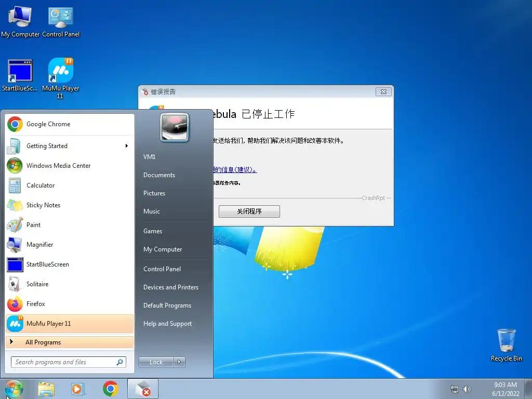Open Google Chrome from the taskbar
Screen dimensions: 532x399
click(x=111, y=389)
